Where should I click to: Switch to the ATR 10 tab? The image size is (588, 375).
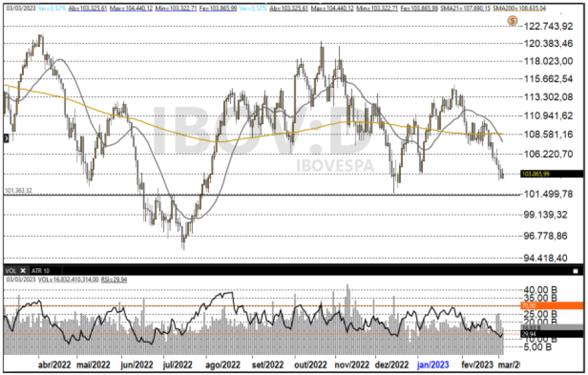click(41, 270)
